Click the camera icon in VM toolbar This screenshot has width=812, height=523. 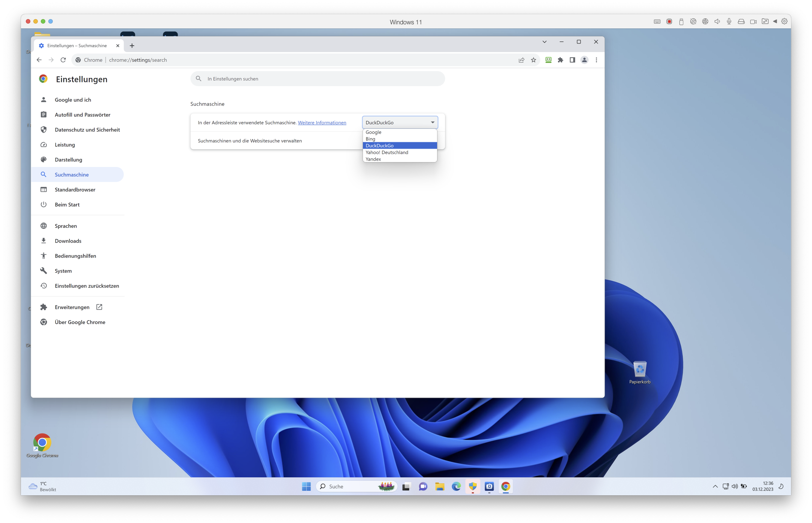point(753,22)
